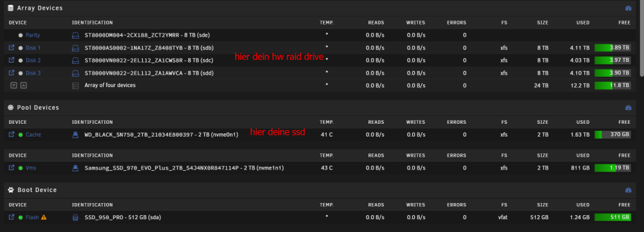
Task: Click Vms free space bar 1.19 TB
Action: (x=613, y=168)
